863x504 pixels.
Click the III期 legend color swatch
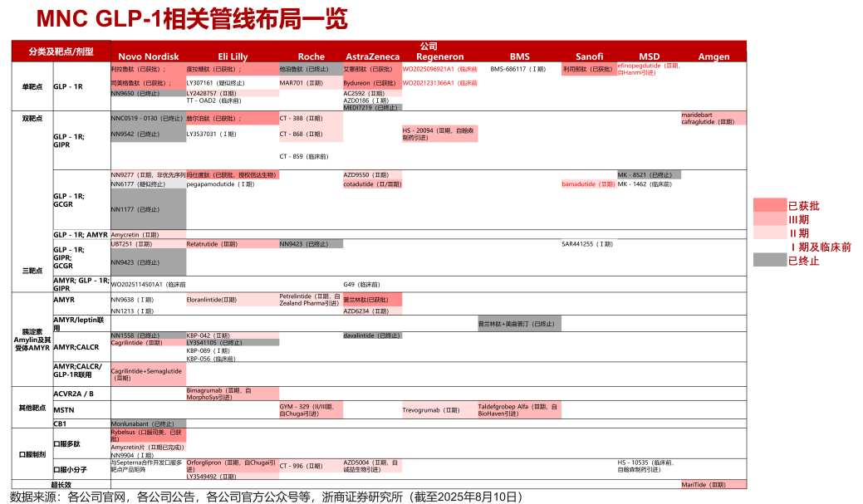769,219
